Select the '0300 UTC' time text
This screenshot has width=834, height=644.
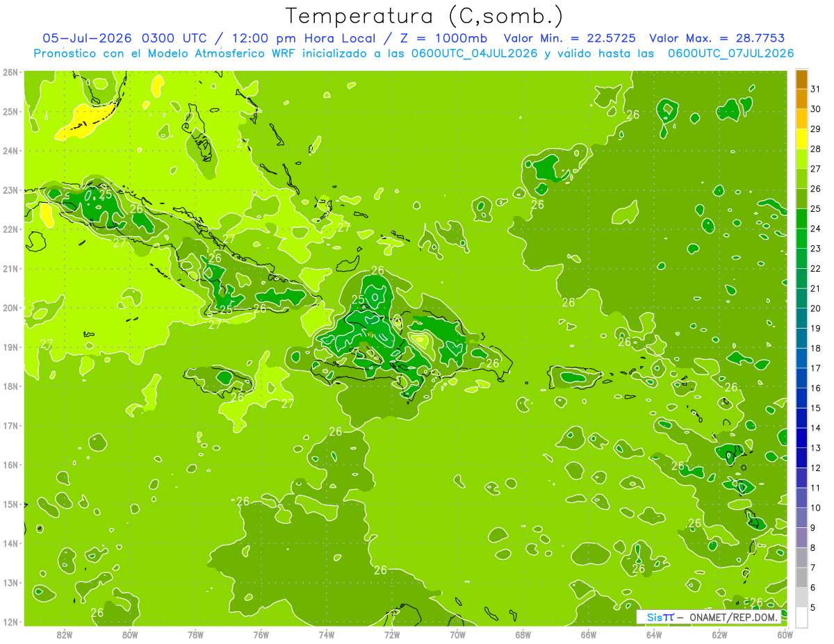174,38
